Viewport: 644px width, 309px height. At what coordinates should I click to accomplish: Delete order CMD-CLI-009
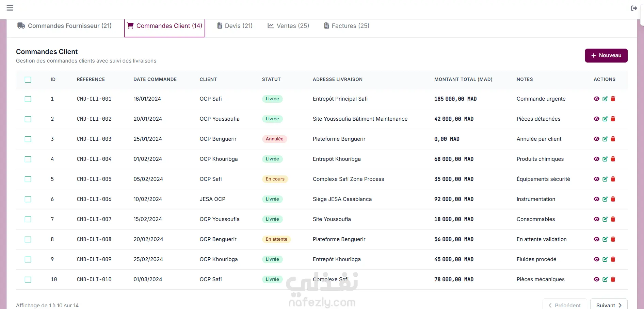pos(613,259)
